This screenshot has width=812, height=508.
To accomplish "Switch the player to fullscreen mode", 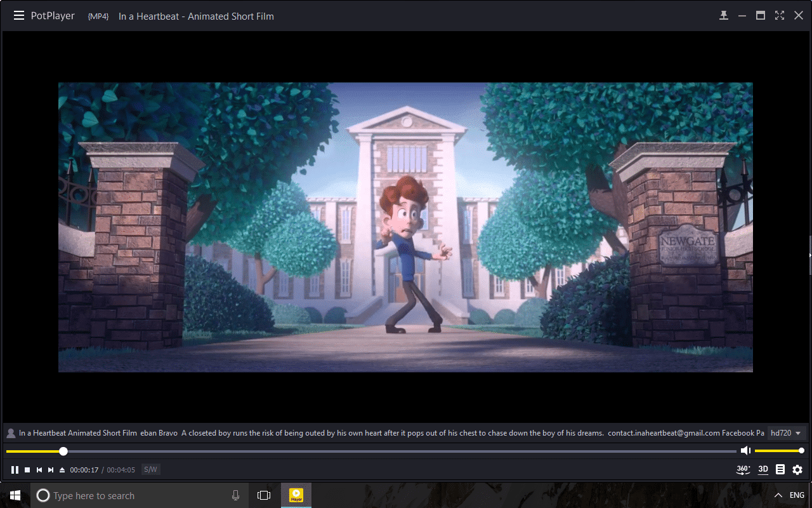I will 780,16.
